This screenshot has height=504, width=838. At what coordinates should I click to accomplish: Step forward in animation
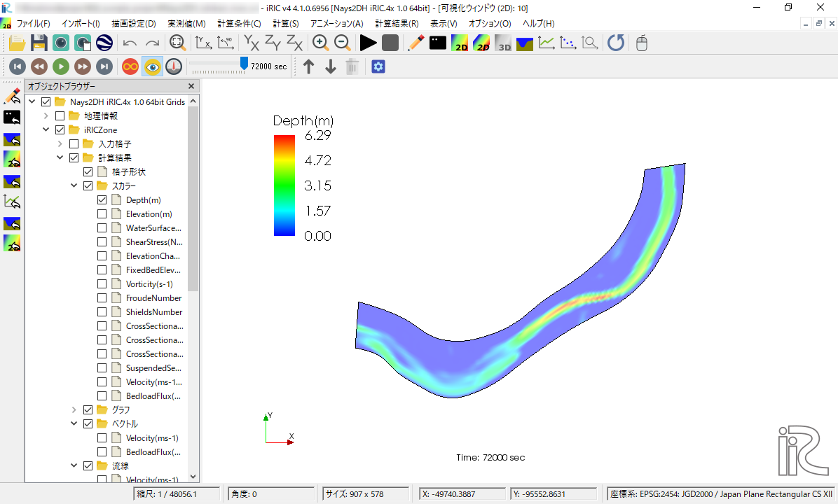82,66
